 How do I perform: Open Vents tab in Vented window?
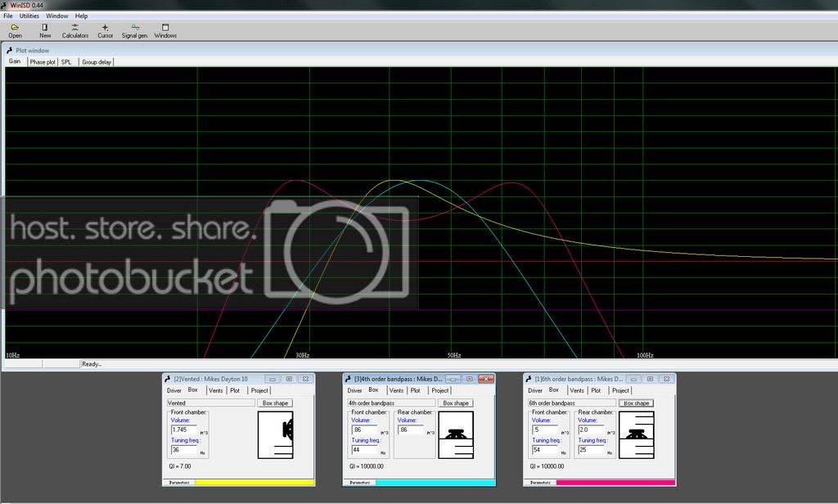[216, 391]
